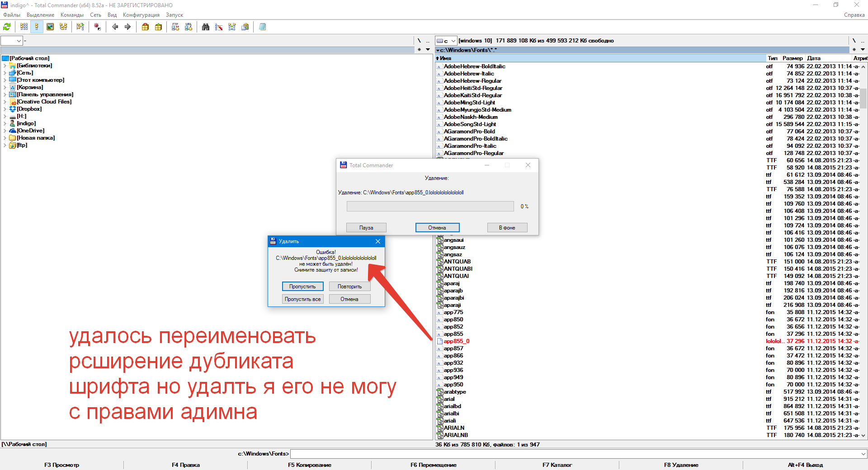Screen dimensions: 868x470
Task: Enable thumbnail picture view icon
Action: tap(50, 27)
